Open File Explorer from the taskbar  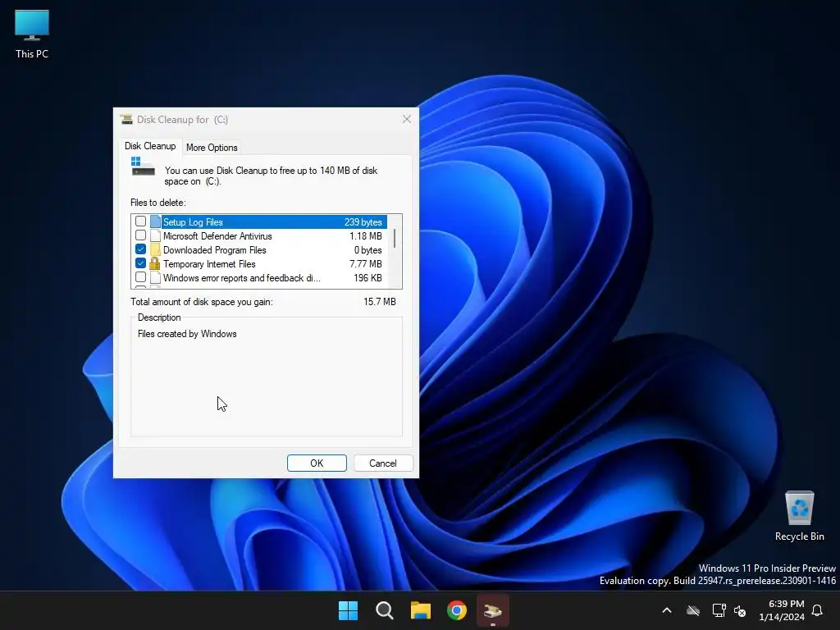[421, 610]
